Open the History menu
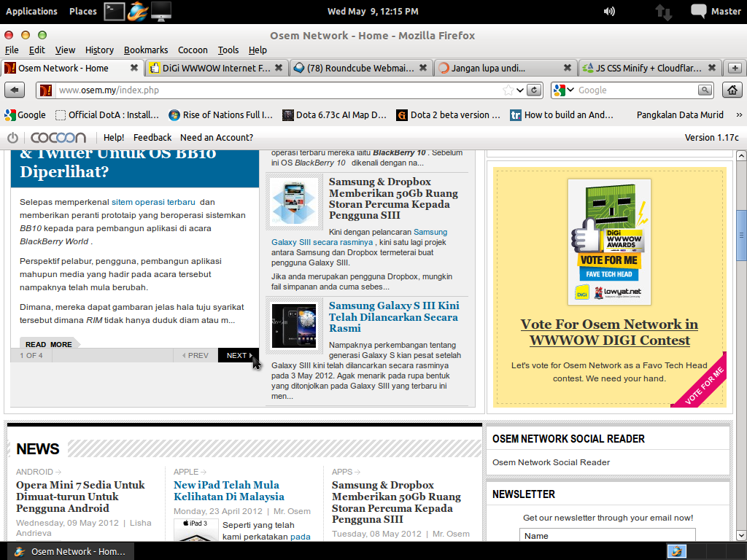This screenshot has height=560, width=747. 99,50
